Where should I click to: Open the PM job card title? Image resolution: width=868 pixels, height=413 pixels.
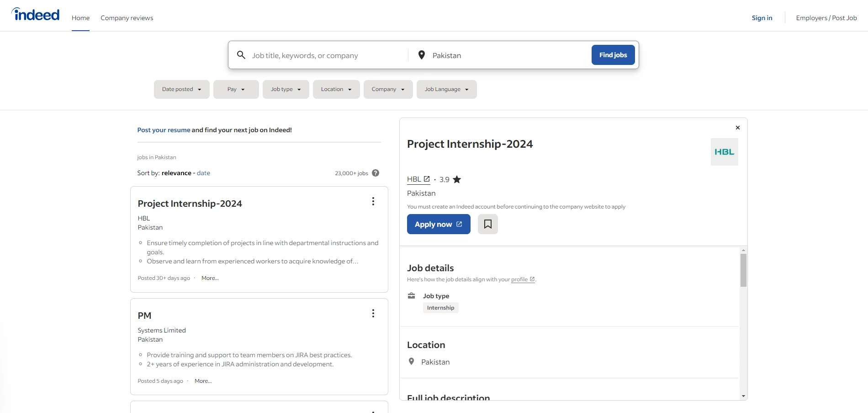(144, 316)
